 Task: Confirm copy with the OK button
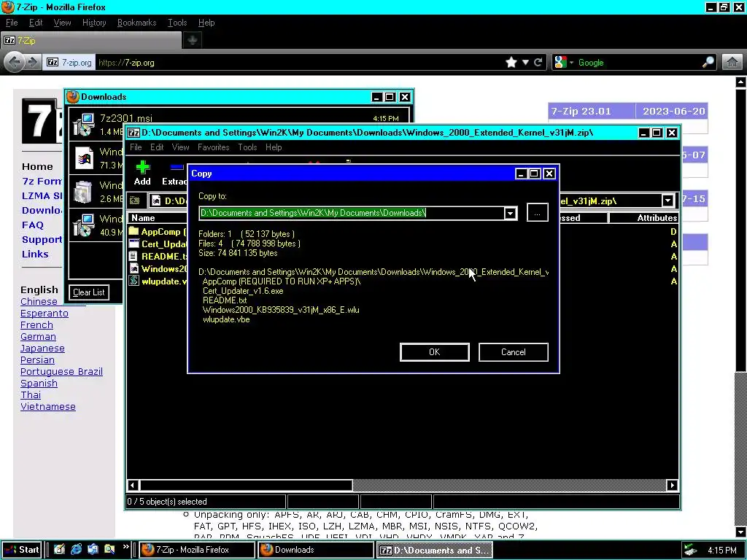435,352
